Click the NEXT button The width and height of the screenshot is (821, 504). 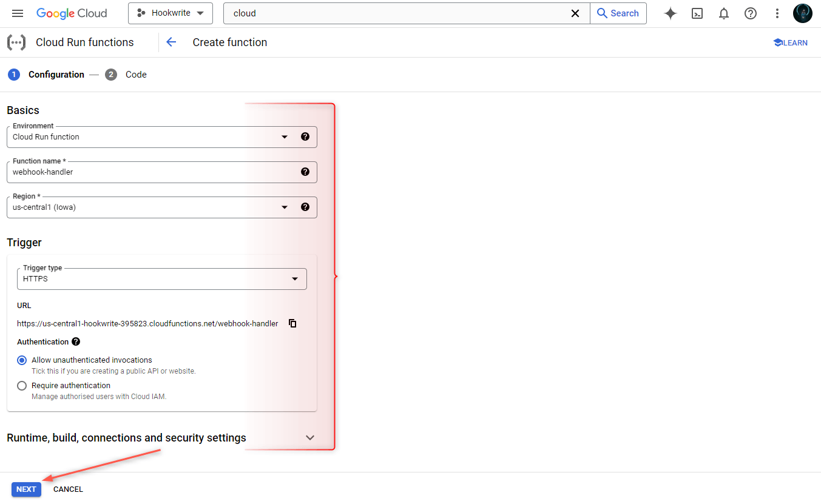pyautogui.click(x=26, y=489)
